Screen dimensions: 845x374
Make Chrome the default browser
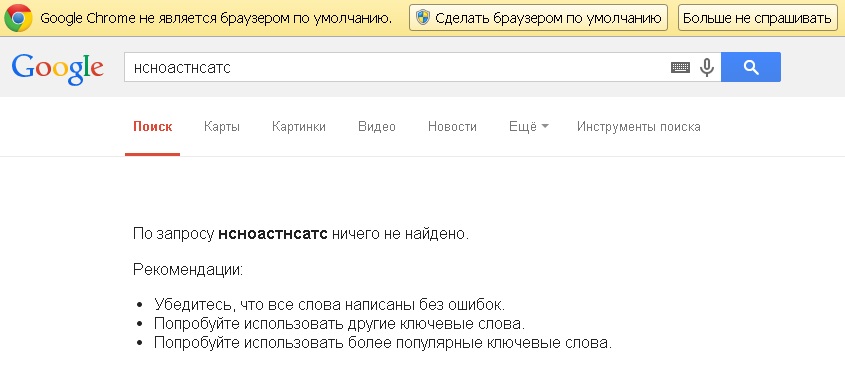click(x=538, y=18)
